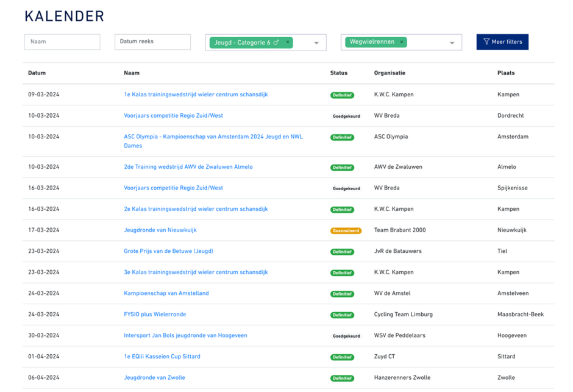Click the Meer filters button
573x392 pixels.
point(502,42)
